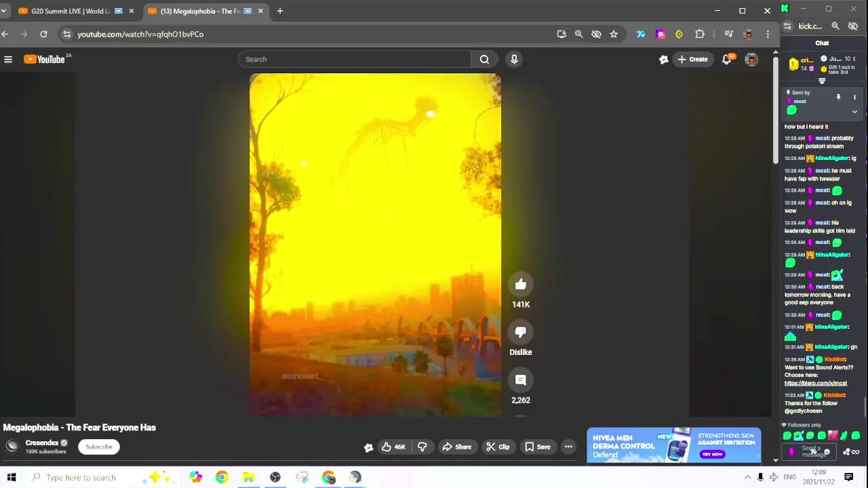Dislike the video in the action bar
Image resolution: width=868 pixels, height=488 pixels.
pyautogui.click(x=422, y=447)
